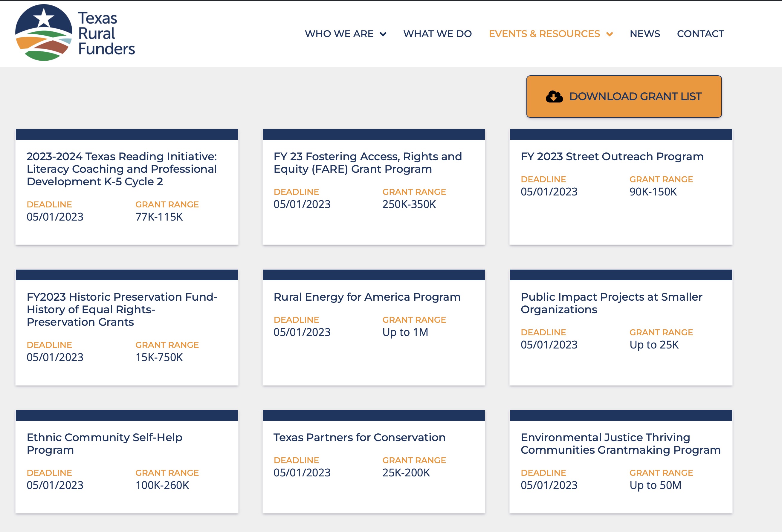This screenshot has width=782, height=532.
Task: Click Rural Energy for America Program
Action: pos(367,297)
